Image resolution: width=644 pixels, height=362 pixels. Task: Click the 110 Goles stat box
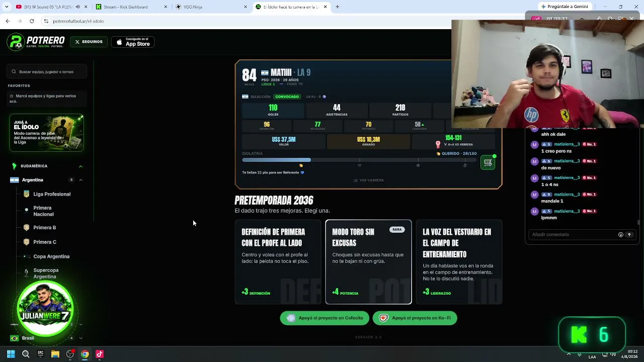pos(273,110)
